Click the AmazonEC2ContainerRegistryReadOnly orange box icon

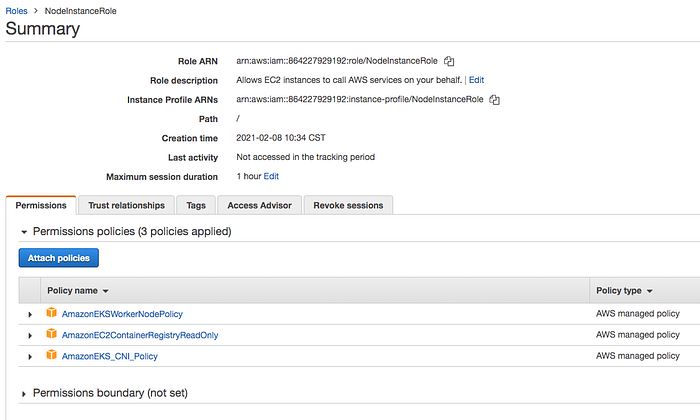coord(51,333)
